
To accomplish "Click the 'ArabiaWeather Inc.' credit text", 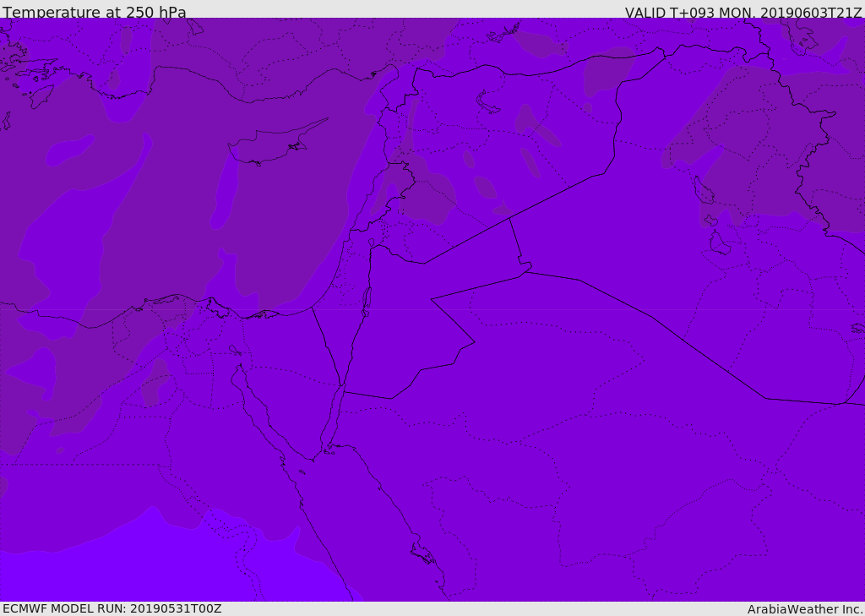I will coord(805,609).
